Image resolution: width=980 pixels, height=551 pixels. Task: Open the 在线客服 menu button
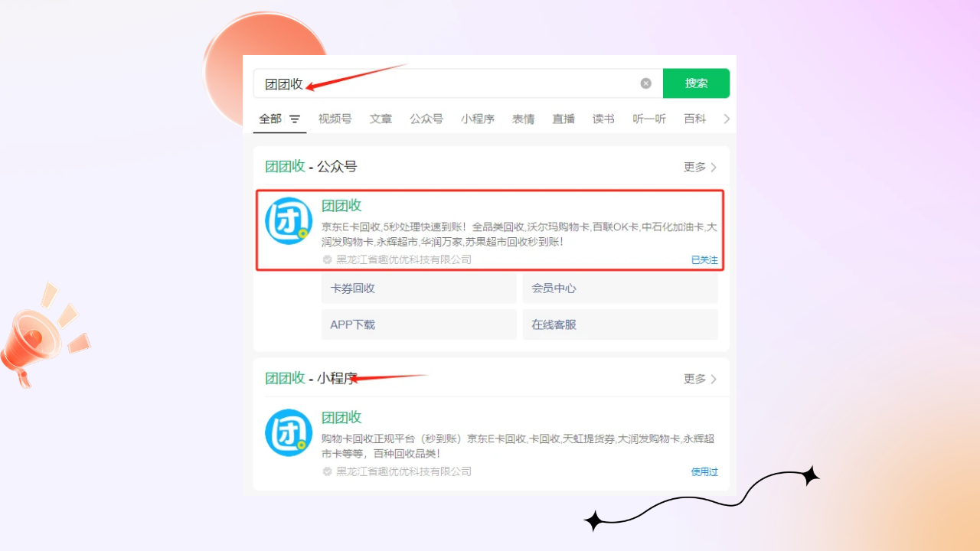(620, 324)
